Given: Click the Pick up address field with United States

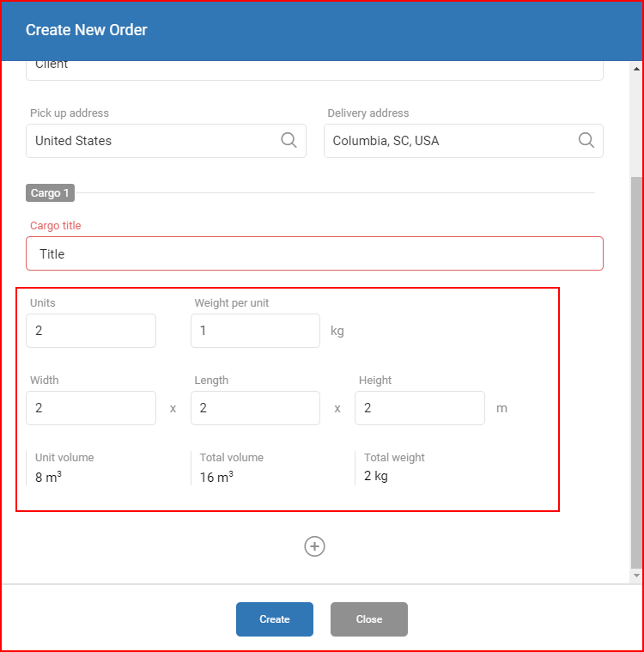Looking at the screenshot, I should [166, 141].
